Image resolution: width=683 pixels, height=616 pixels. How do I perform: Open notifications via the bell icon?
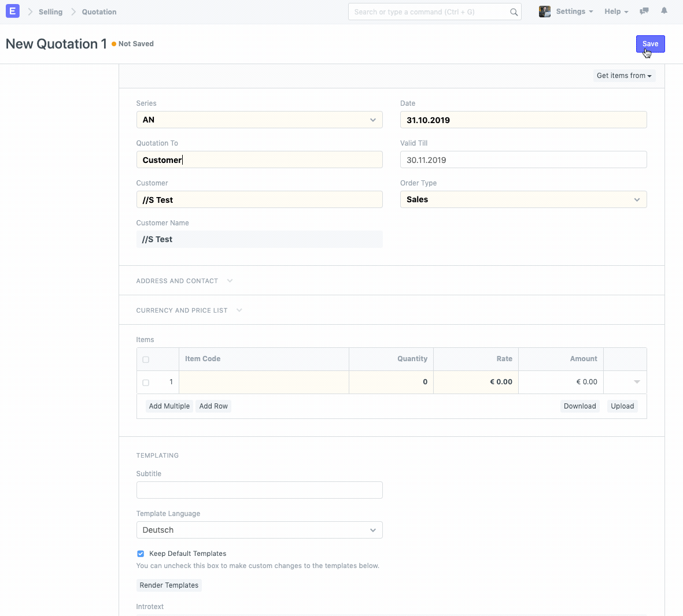(x=663, y=10)
